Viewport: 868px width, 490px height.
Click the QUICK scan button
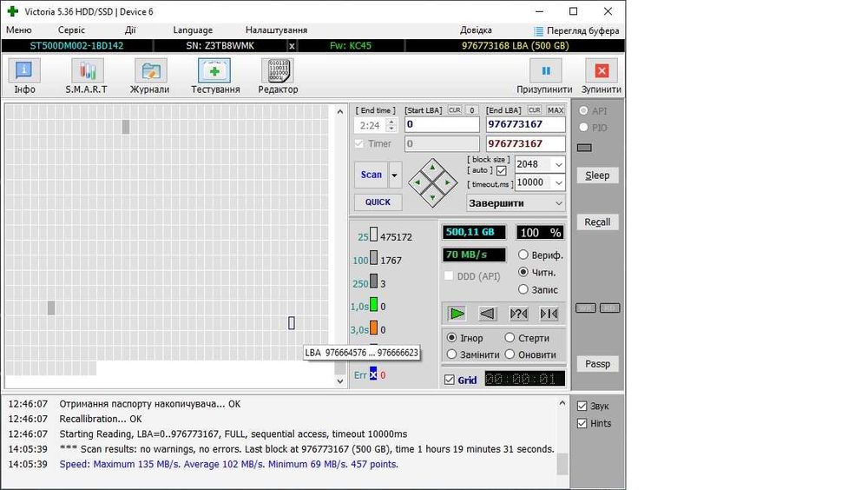(378, 202)
